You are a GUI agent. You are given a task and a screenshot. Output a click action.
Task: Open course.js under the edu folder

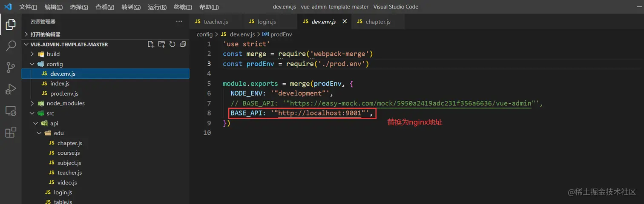pos(69,153)
